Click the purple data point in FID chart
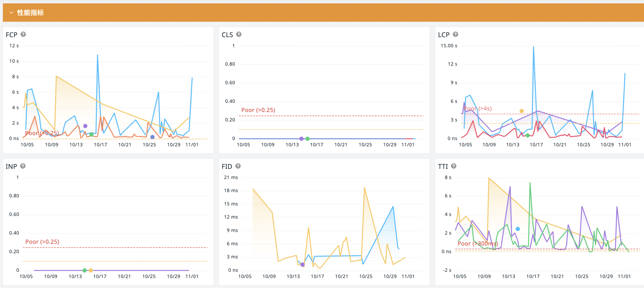Viewport: 644px width, 288px height. pos(302,265)
